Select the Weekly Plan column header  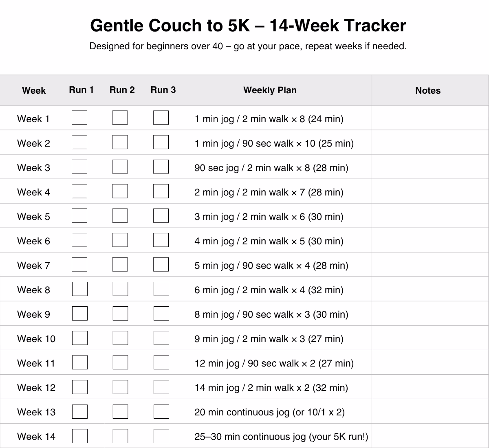(270, 90)
